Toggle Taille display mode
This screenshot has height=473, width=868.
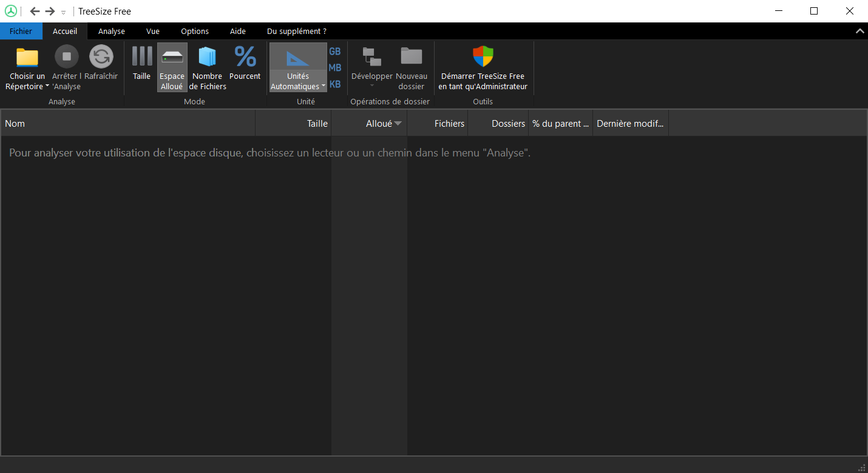[x=142, y=58]
